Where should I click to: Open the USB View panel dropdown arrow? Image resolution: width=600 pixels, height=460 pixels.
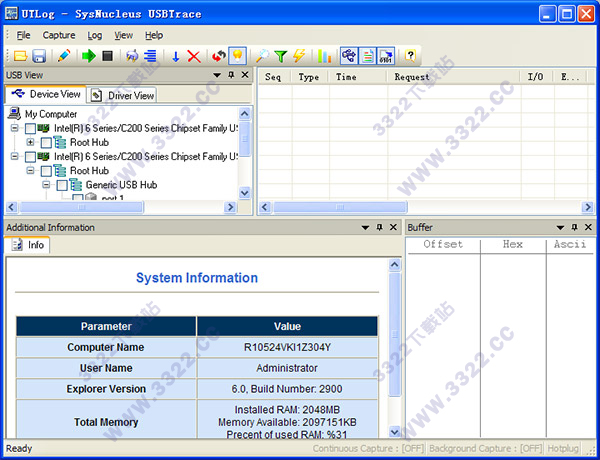[x=217, y=75]
